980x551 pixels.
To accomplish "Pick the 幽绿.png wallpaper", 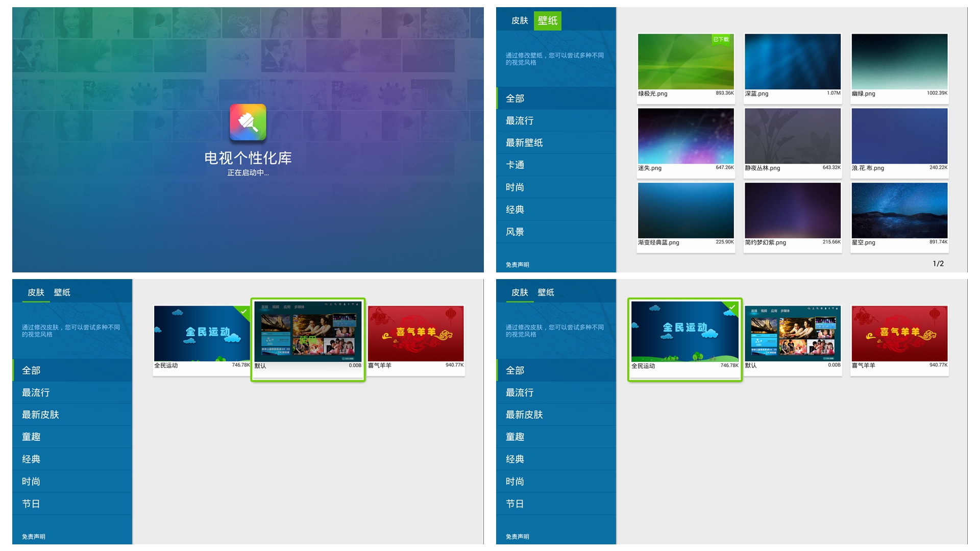I will [x=899, y=62].
